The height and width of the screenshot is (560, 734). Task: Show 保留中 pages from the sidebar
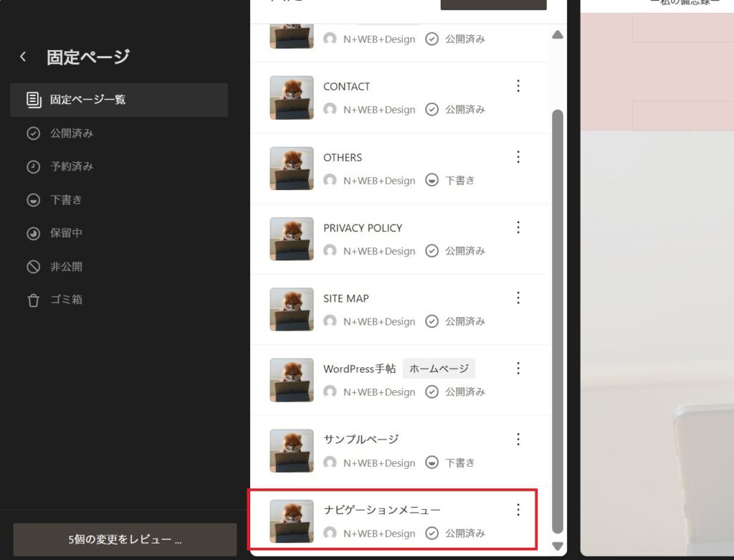(x=66, y=233)
